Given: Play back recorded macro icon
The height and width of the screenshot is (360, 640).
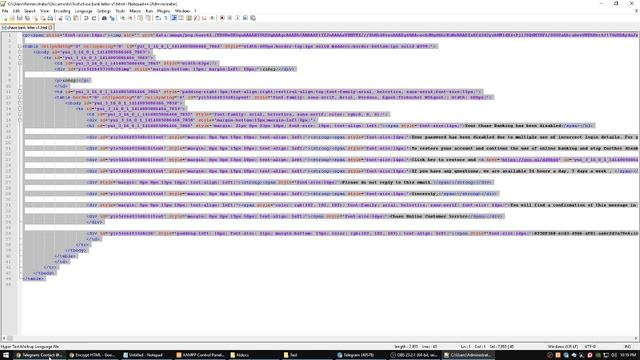Looking at the screenshot, I should pyautogui.click(x=237, y=18).
